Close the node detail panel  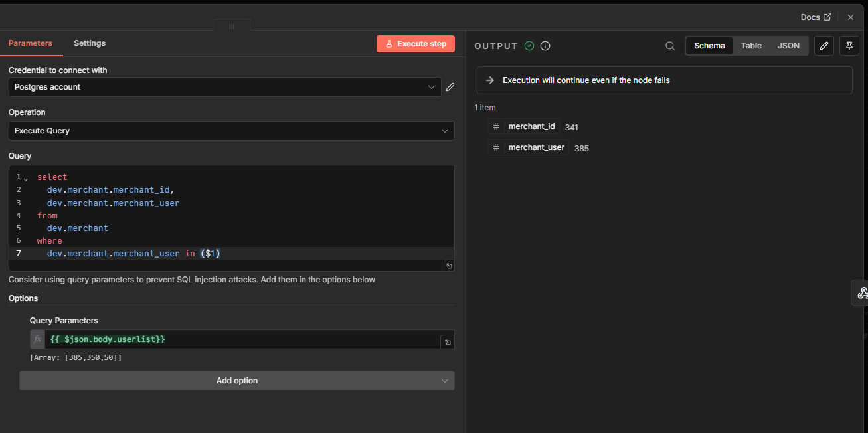[851, 17]
